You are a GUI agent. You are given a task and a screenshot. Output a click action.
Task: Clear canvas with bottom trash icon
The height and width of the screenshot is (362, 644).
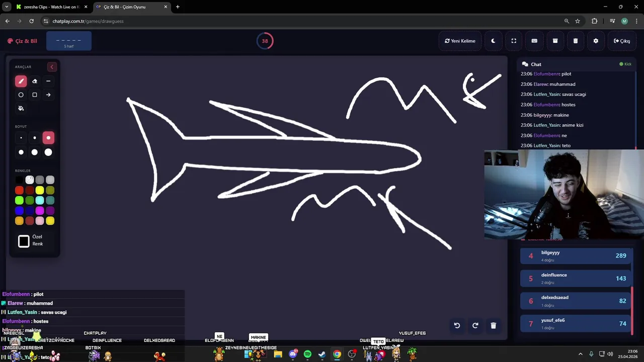pos(493,325)
